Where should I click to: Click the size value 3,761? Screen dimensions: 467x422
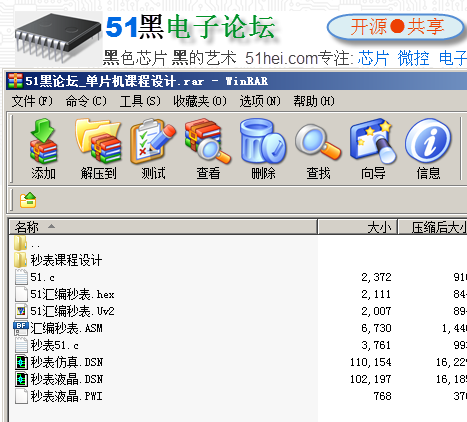pyautogui.click(x=376, y=345)
